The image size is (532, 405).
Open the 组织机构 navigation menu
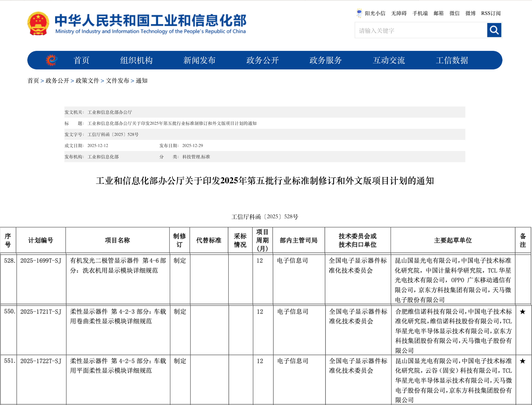136,60
